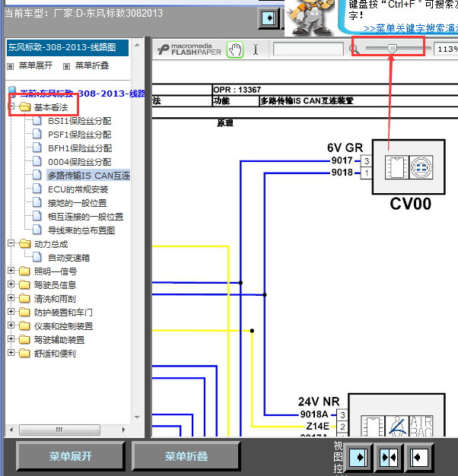Click the OPR : 13367 text
458x476 pixels.
[x=237, y=90]
